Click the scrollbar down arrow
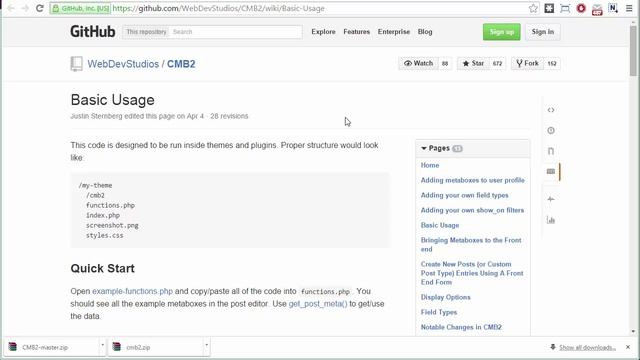 tap(633, 332)
